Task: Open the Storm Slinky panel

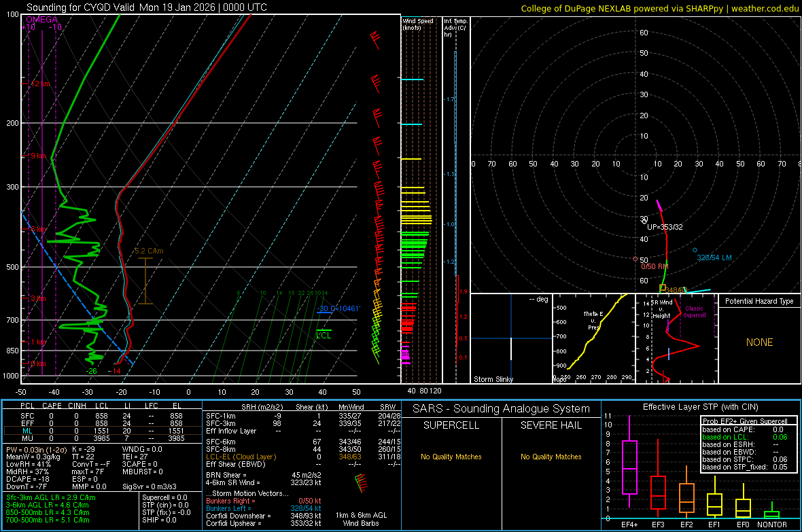Action: (510, 339)
